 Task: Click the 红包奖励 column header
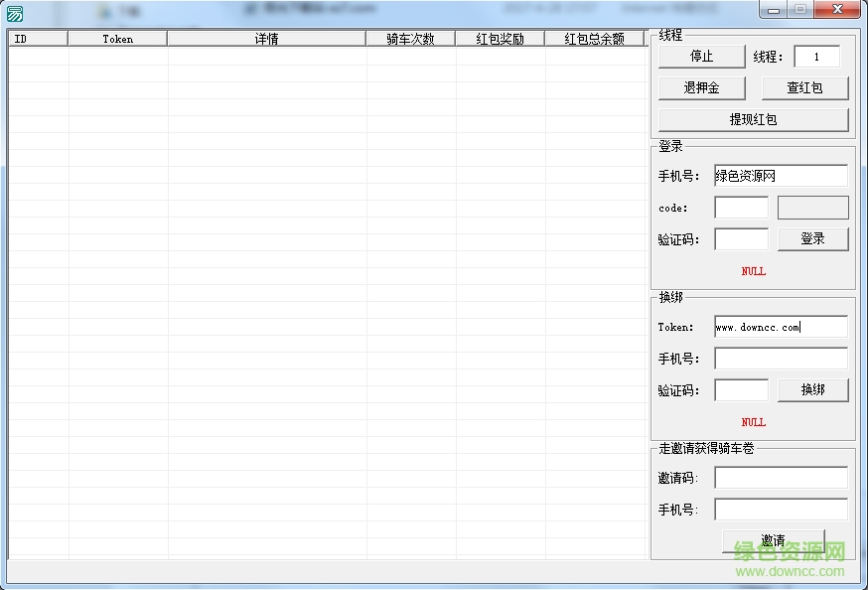pos(500,39)
